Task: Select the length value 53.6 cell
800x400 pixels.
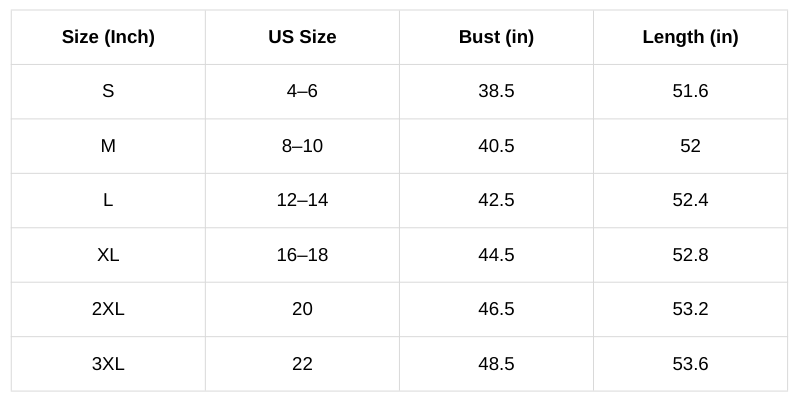Action: pyautogui.click(x=690, y=364)
